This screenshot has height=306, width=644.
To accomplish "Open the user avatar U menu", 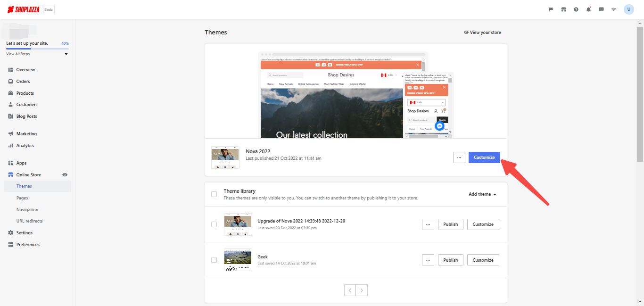I will click(629, 9).
